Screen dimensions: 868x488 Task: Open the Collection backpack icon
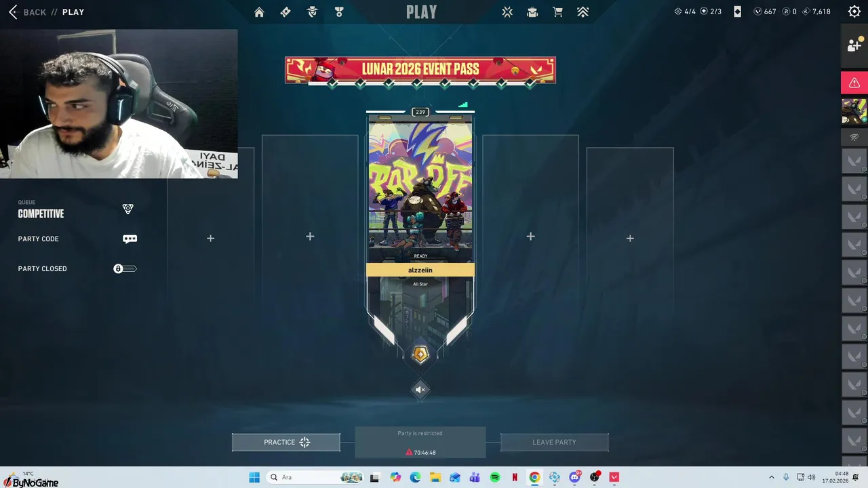(x=532, y=12)
